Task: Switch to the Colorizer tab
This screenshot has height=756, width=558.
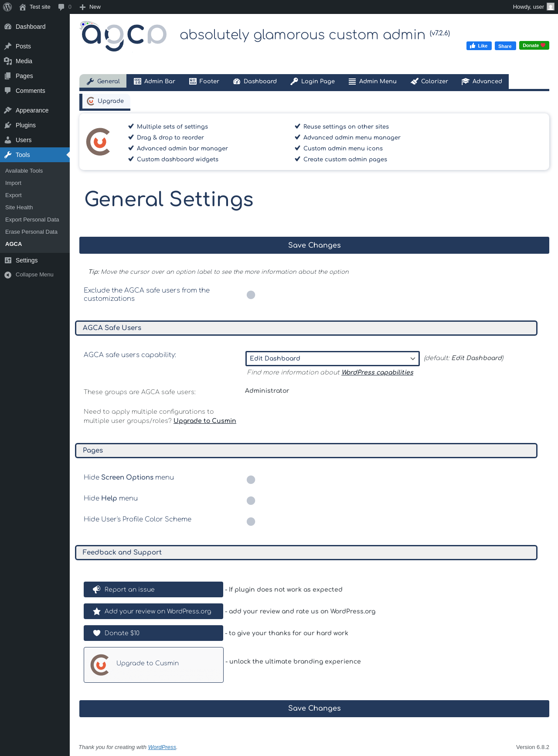Action: pyautogui.click(x=429, y=82)
